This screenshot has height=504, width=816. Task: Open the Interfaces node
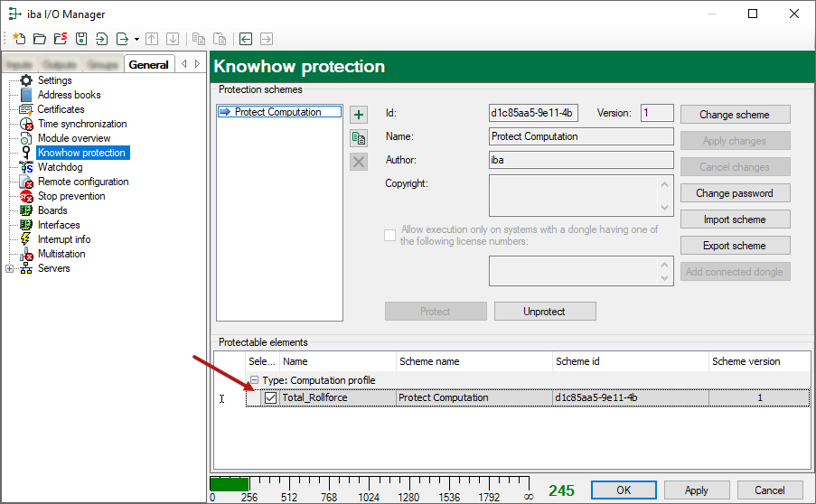[x=59, y=225]
